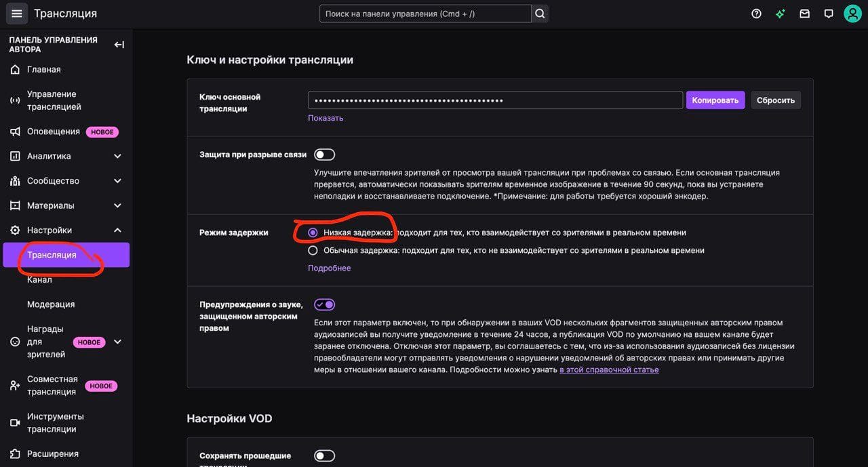Expand the Сообщество sidebar section
868x467 pixels.
[117, 181]
